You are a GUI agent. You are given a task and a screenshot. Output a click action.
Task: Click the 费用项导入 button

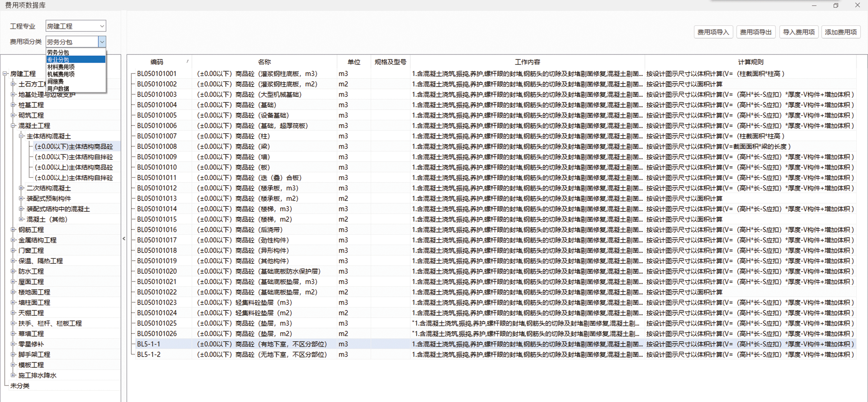(713, 32)
